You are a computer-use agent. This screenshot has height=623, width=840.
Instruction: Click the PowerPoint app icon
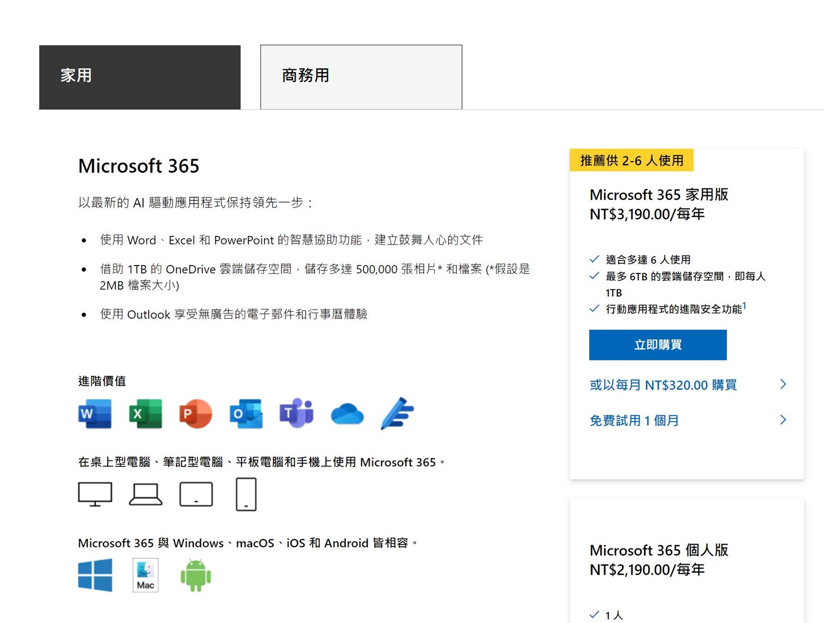195,414
